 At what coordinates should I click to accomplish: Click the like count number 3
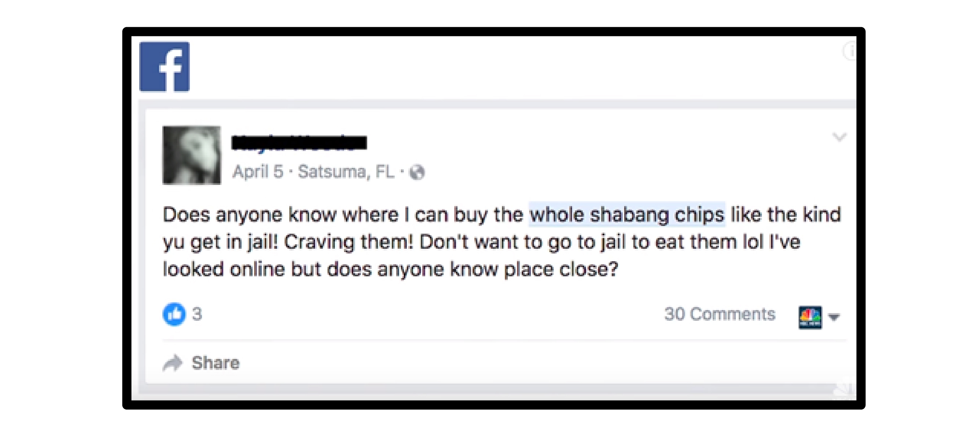coord(197,314)
